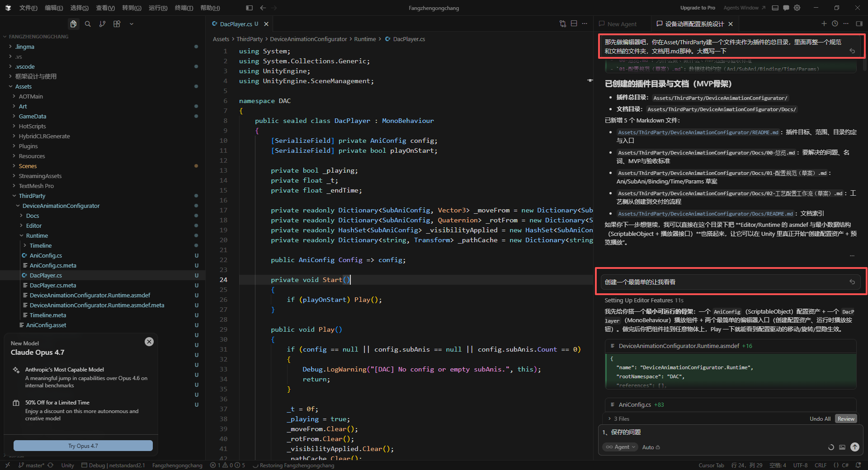Open the AniConfig.cs +83 diff card
This screenshot has height=470, width=868.
point(731,404)
